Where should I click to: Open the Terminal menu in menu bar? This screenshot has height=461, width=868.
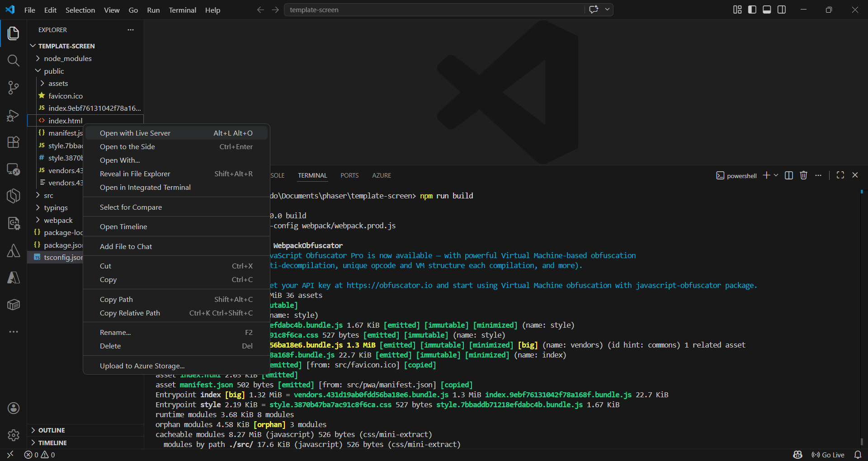pos(182,10)
